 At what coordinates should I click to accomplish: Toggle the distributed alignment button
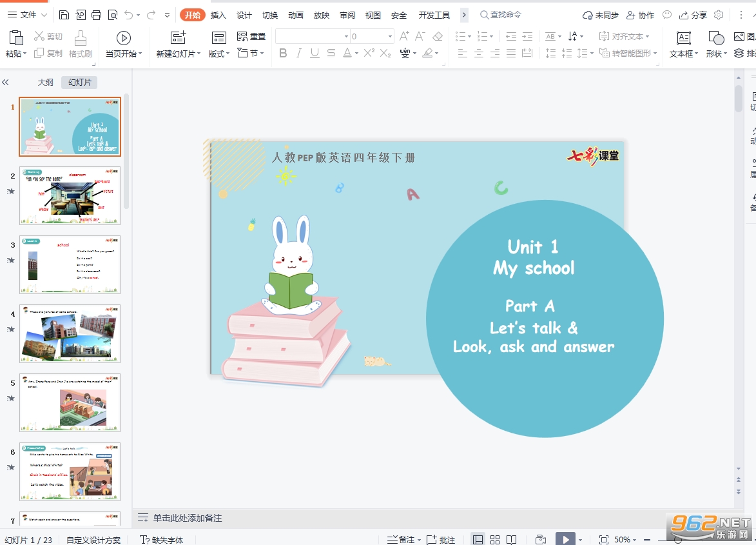coord(527,53)
